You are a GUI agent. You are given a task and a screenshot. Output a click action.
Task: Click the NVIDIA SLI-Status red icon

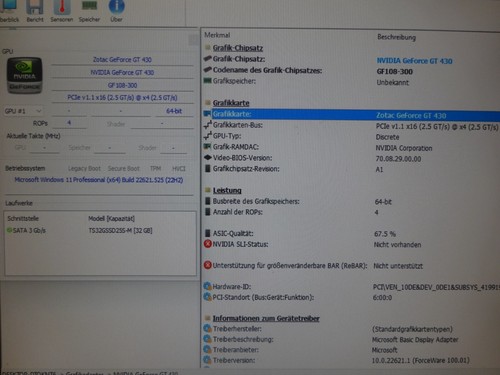coord(207,244)
